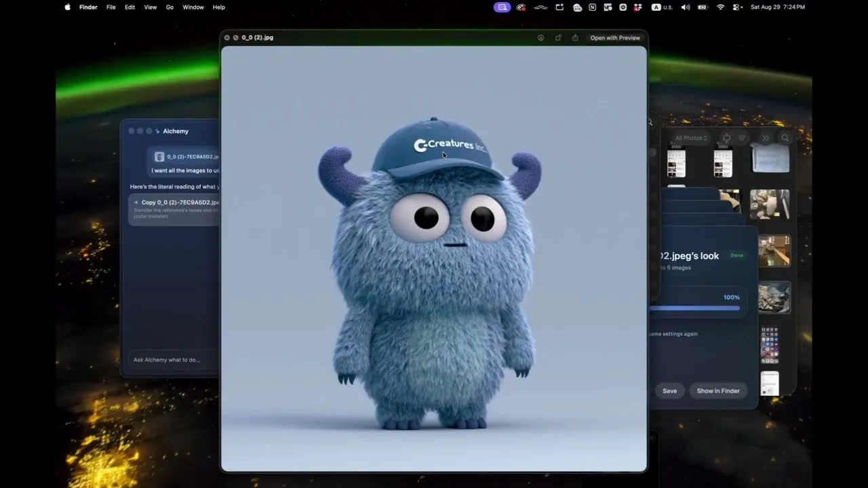Click Open with Preview button
The height and width of the screenshot is (488, 868).
click(615, 38)
